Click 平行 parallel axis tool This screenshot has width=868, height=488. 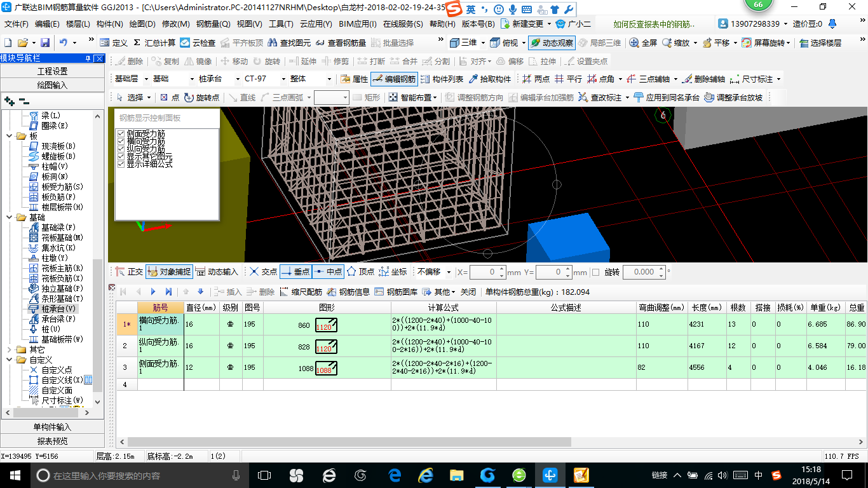click(x=568, y=79)
